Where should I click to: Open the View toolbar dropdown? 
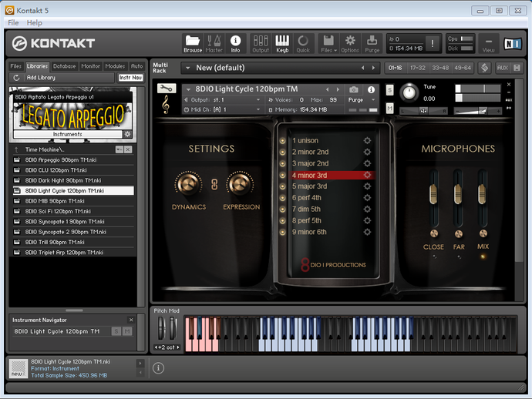pyautogui.click(x=488, y=43)
